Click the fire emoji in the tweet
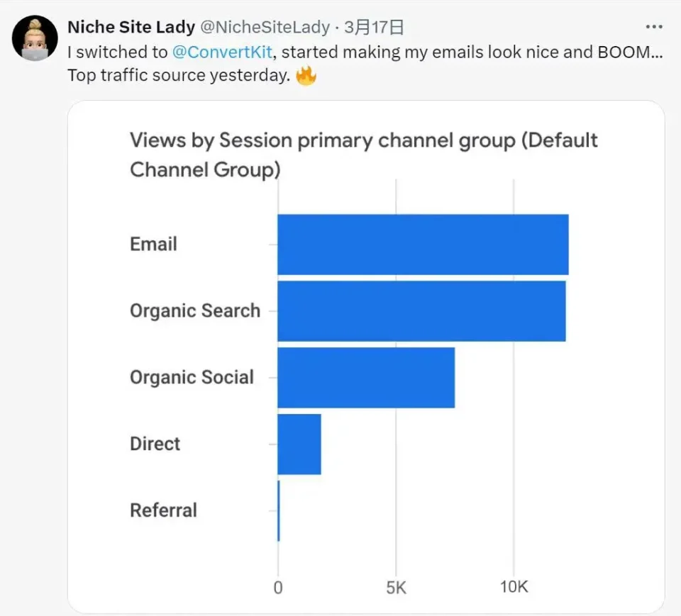The height and width of the screenshot is (616, 681). tap(306, 76)
